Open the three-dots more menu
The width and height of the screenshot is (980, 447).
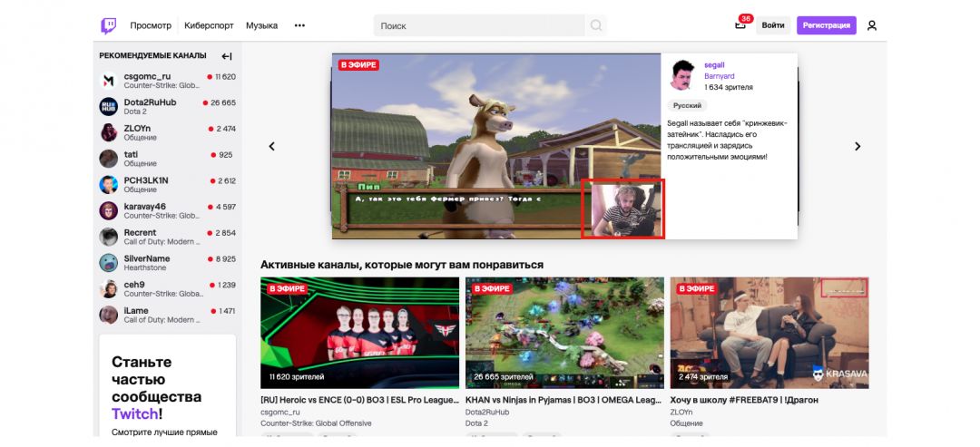click(x=299, y=25)
